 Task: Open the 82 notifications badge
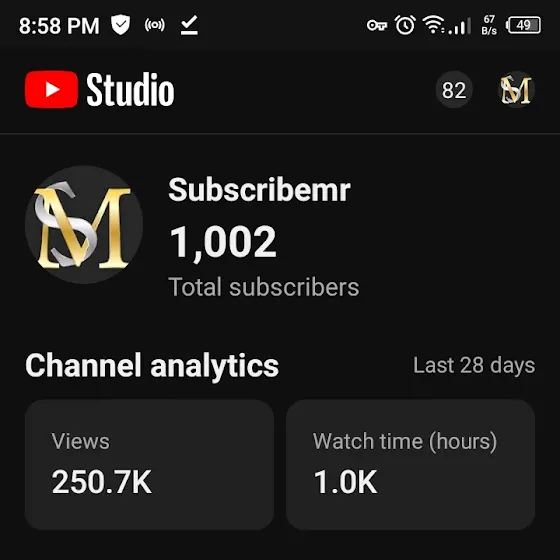point(454,90)
